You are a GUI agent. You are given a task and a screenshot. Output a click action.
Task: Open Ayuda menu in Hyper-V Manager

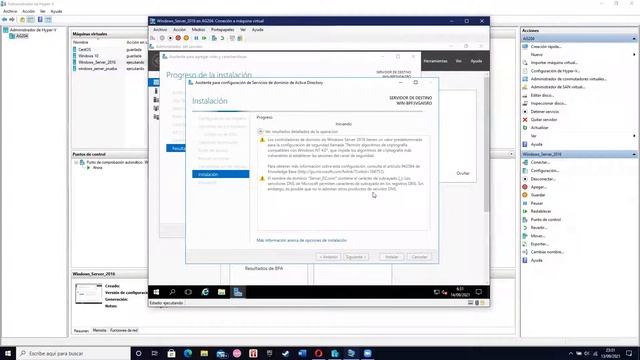pos(56,11)
